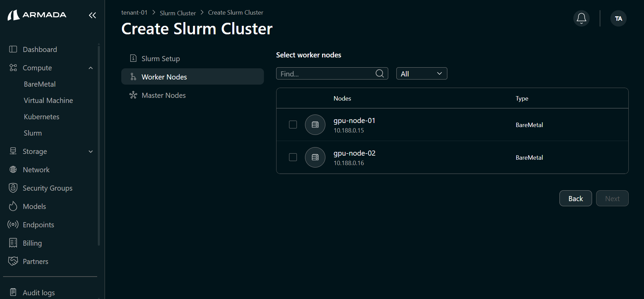The height and width of the screenshot is (299, 644).
Task: Click IP address 10.188.0.15
Action: pos(349,130)
